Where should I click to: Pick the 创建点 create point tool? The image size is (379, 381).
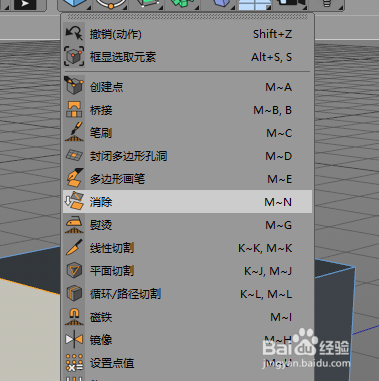pyautogui.click(x=187, y=87)
